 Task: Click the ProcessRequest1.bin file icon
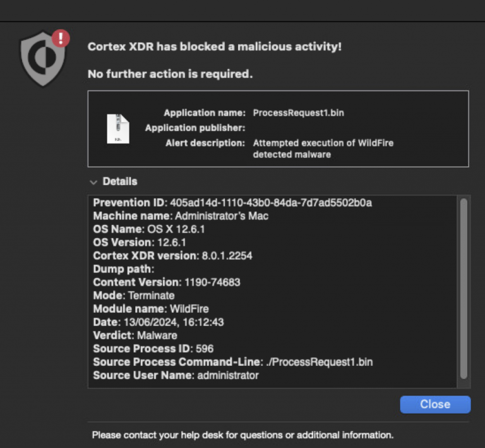click(118, 129)
